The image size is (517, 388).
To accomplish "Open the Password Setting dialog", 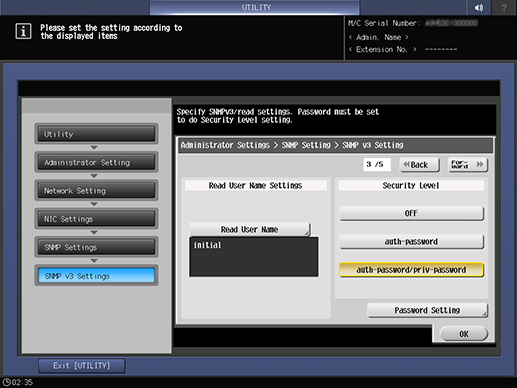I will point(427,310).
